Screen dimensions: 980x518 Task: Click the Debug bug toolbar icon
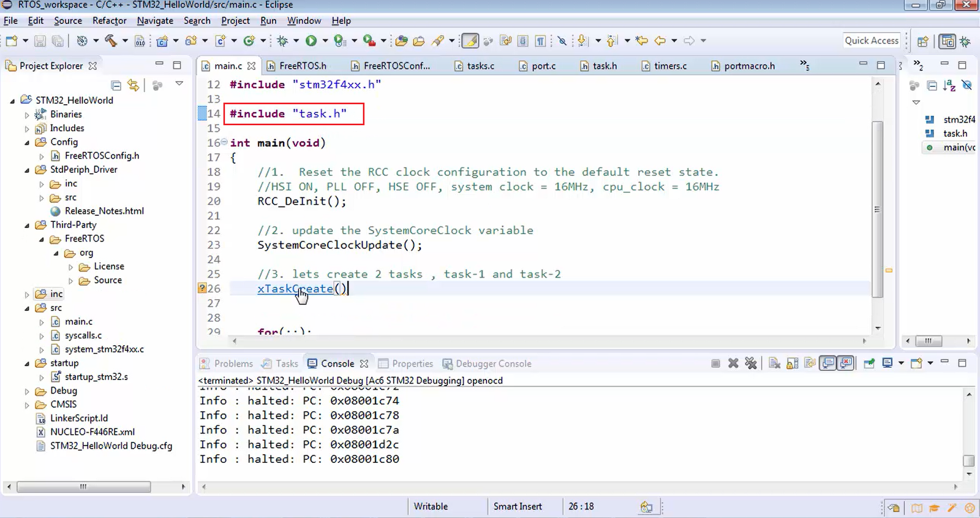[x=282, y=40]
